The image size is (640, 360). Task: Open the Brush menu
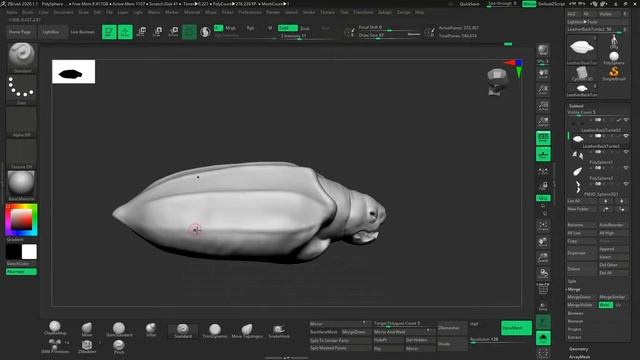pyautogui.click(x=28, y=12)
